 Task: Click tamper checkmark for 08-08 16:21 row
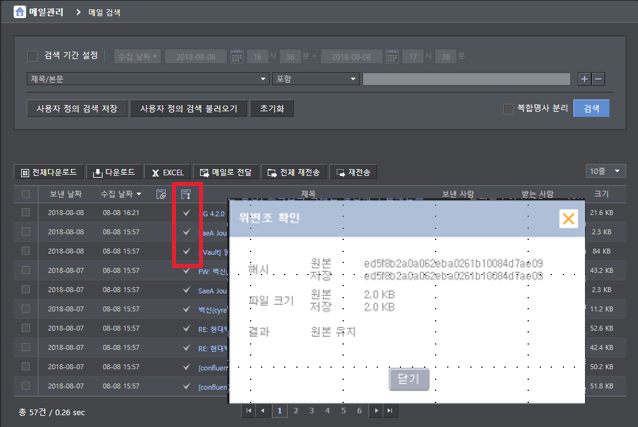[x=186, y=212]
